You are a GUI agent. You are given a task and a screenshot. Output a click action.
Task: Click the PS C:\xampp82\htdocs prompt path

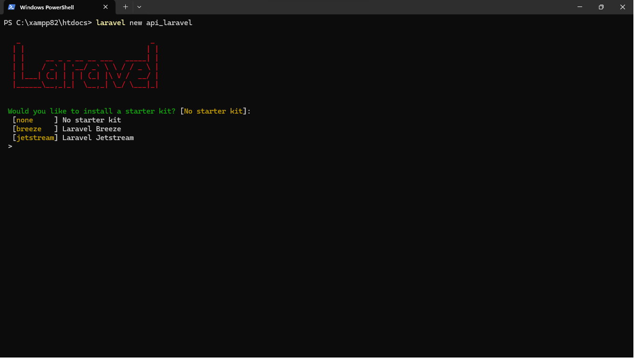coord(48,23)
